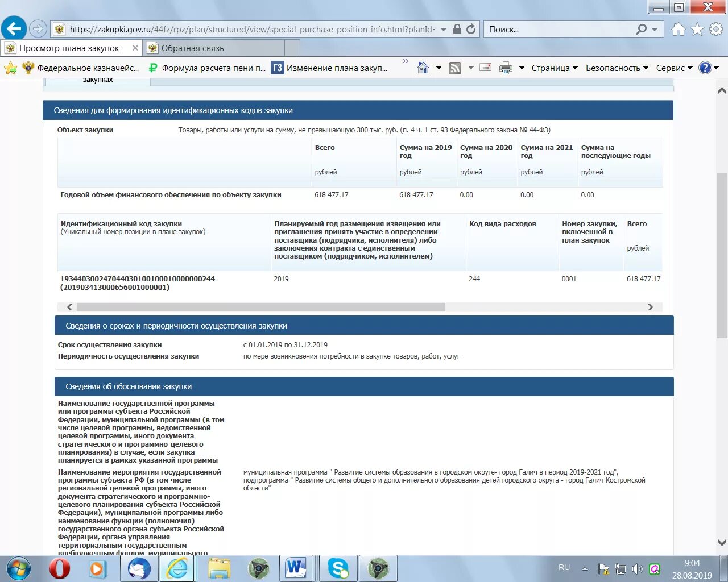The image size is (728, 582).
Task: Open the media player taskbar icon
Action: [98, 568]
